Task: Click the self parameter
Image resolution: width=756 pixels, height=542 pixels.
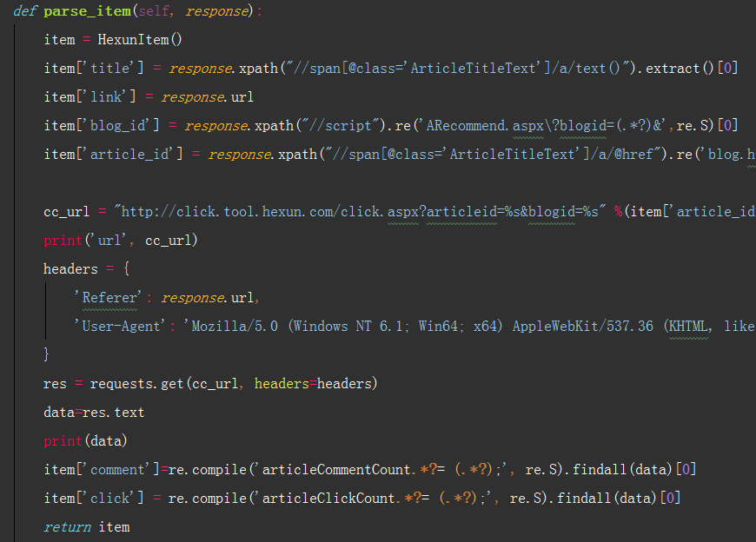Action: (154, 11)
